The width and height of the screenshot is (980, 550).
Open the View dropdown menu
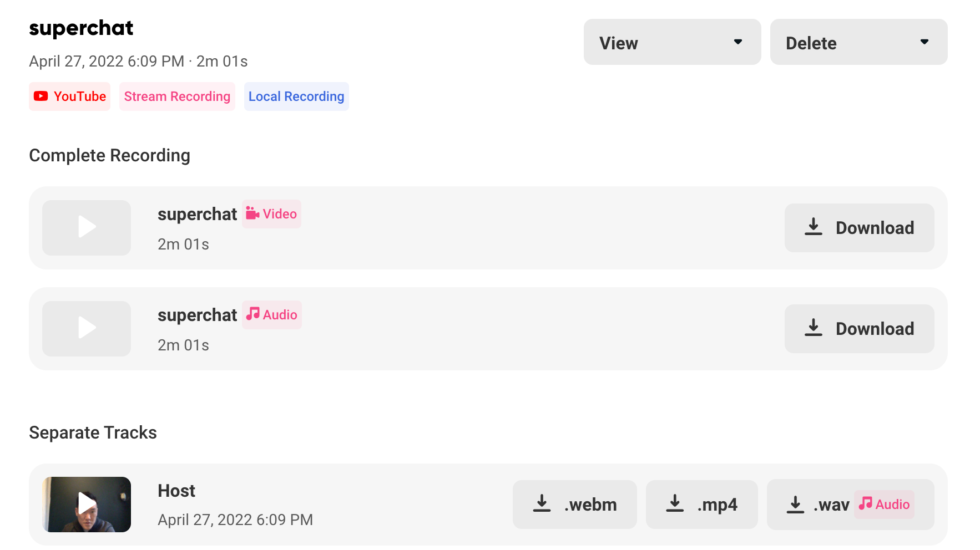pos(672,42)
